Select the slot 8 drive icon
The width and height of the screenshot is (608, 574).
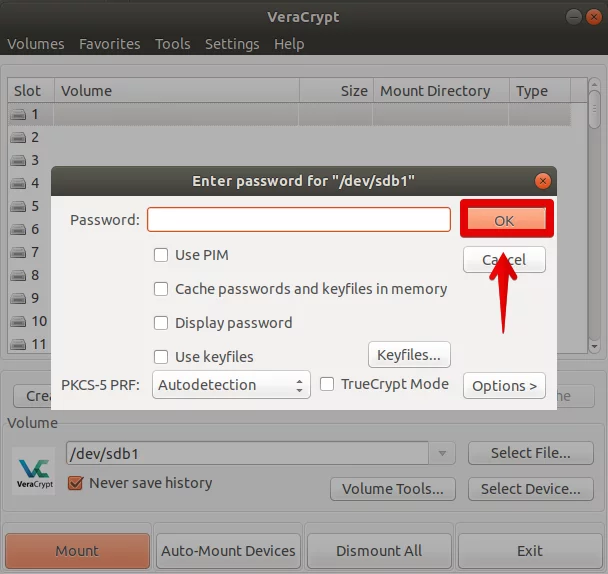pos(18,275)
